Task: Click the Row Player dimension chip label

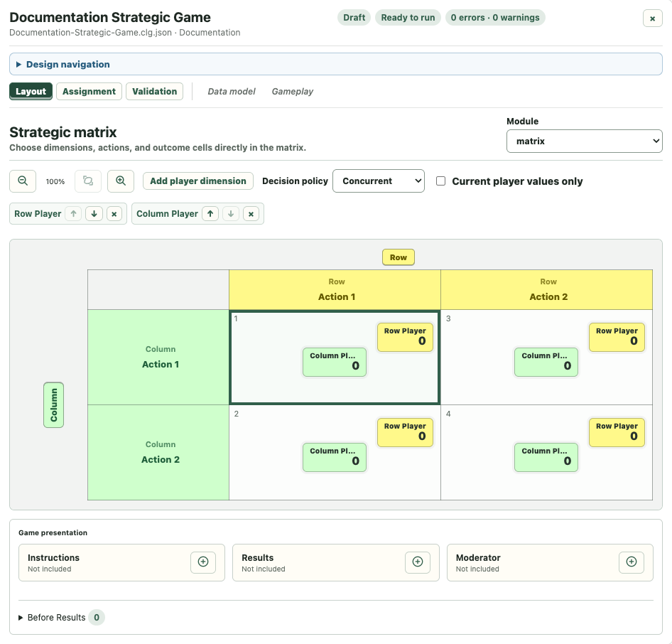Action: pos(38,213)
